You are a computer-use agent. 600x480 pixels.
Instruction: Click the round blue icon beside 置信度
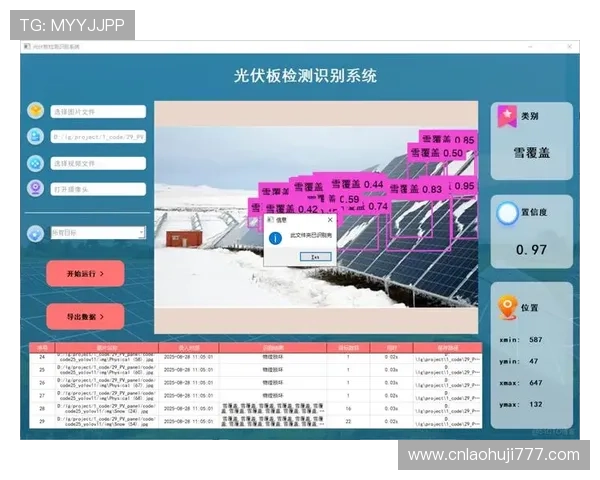[507, 213]
